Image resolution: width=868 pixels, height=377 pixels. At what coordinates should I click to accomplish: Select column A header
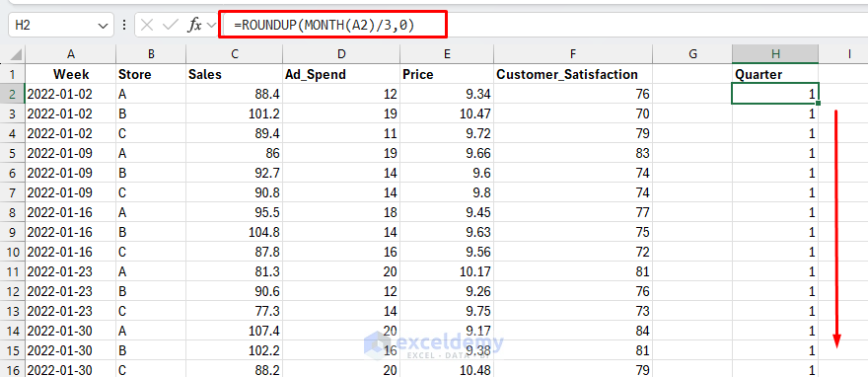[x=70, y=54]
